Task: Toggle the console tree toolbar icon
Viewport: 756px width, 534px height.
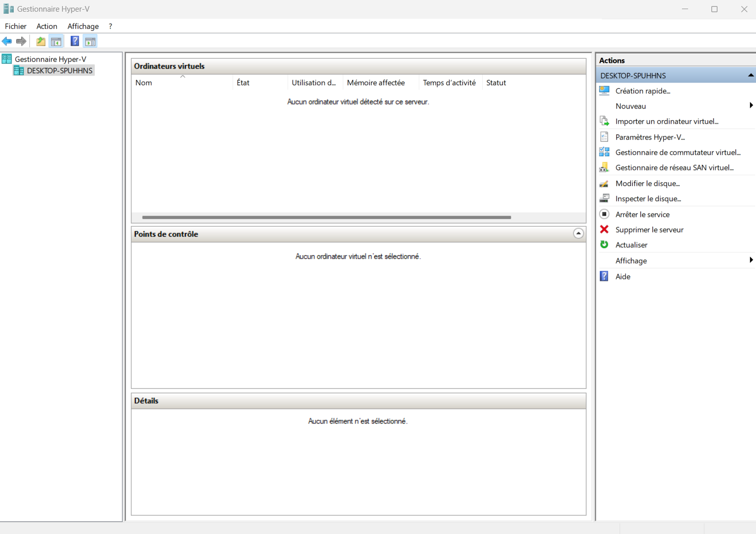Action: 56,42
